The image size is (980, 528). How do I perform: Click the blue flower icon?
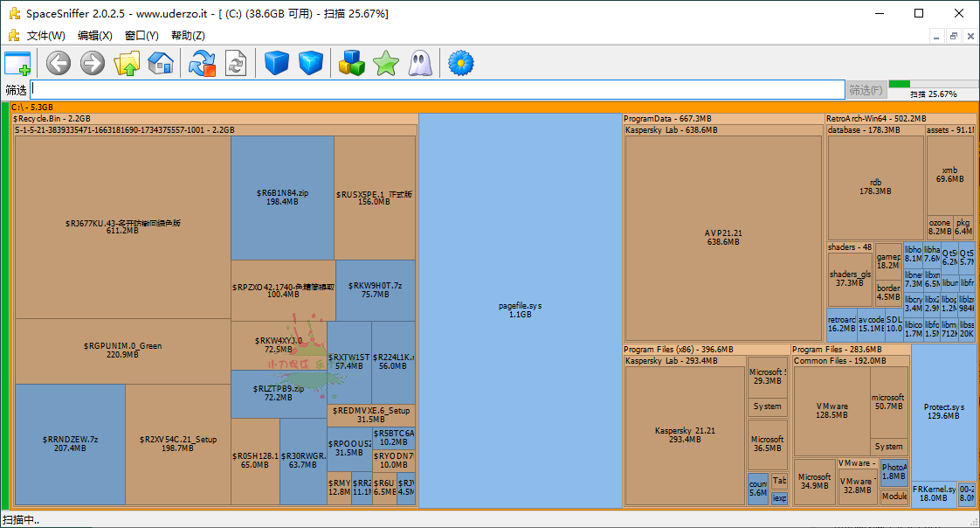point(460,63)
